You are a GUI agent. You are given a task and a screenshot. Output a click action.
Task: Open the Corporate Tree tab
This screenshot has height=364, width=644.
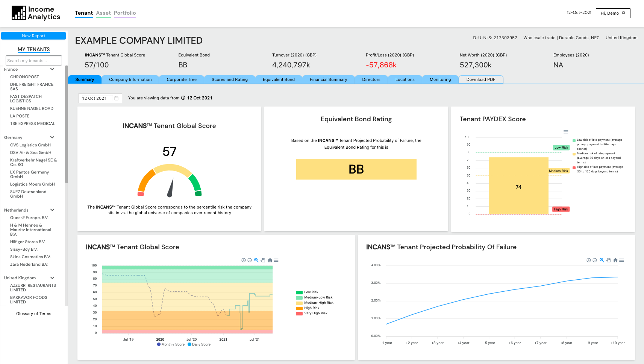click(x=182, y=79)
